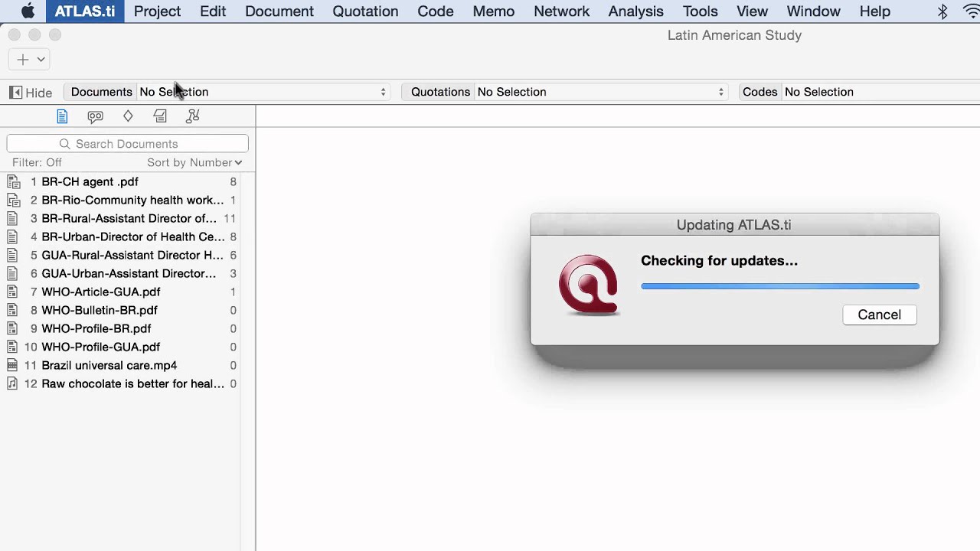This screenshot has height=551, width=980.
Task: Show the Documents navigator tab icon
Action: [62, 116]
